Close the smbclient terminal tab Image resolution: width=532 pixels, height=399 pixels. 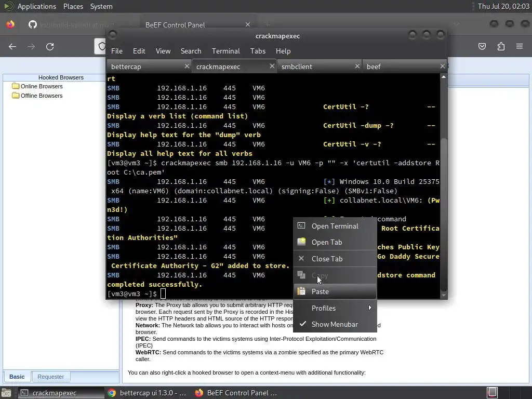coord(357,66)
